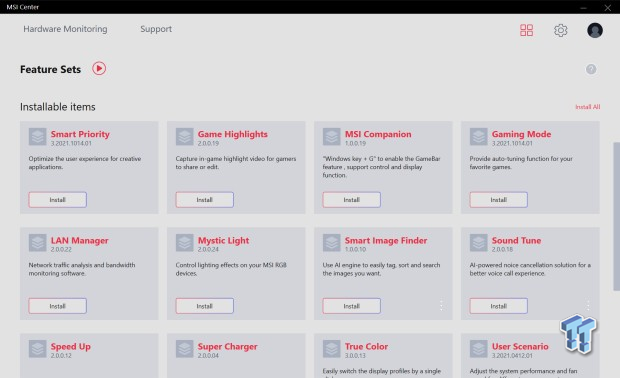Click the Installable items heading
This screenshot has height=378, width=620.
(x=58, y=107)
